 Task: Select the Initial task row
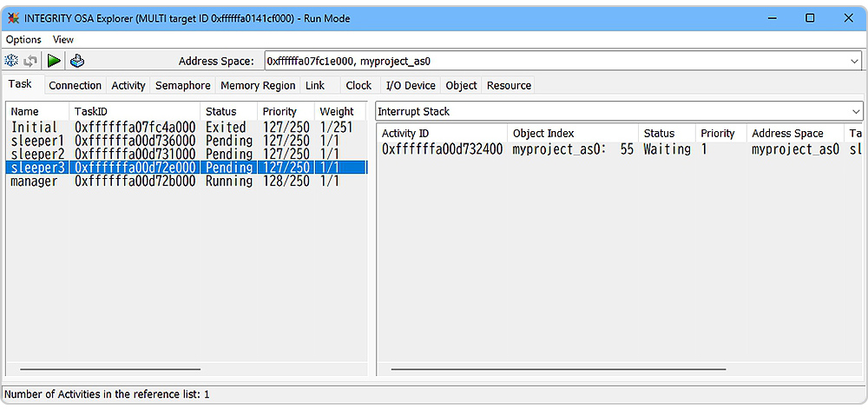[x=187, y=128]
